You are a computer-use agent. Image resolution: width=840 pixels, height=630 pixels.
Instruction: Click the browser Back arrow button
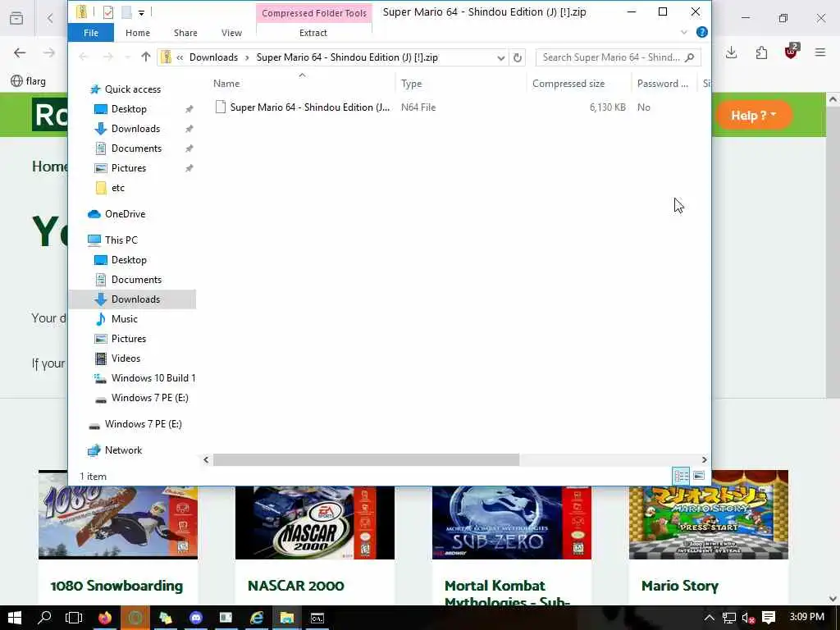click(20, 52)
